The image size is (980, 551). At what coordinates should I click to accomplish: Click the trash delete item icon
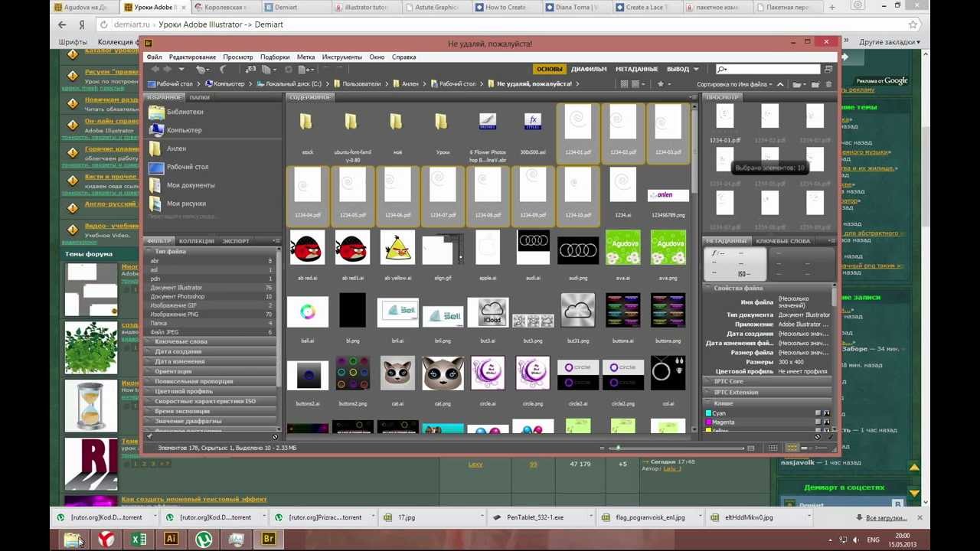[828, 84]
